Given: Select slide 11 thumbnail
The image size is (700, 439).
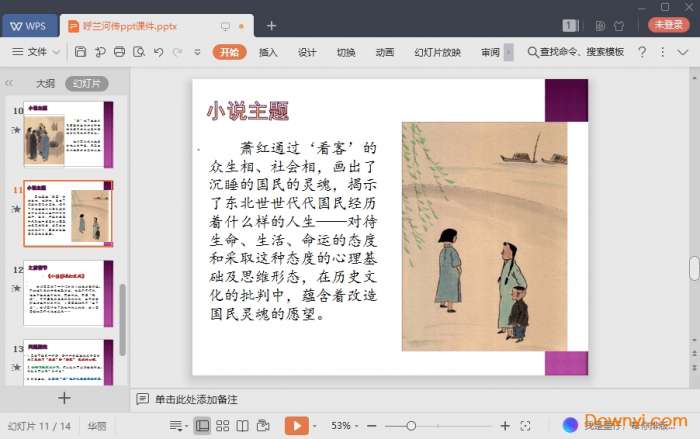Looking at the screenshot, I should coord(68,214).
